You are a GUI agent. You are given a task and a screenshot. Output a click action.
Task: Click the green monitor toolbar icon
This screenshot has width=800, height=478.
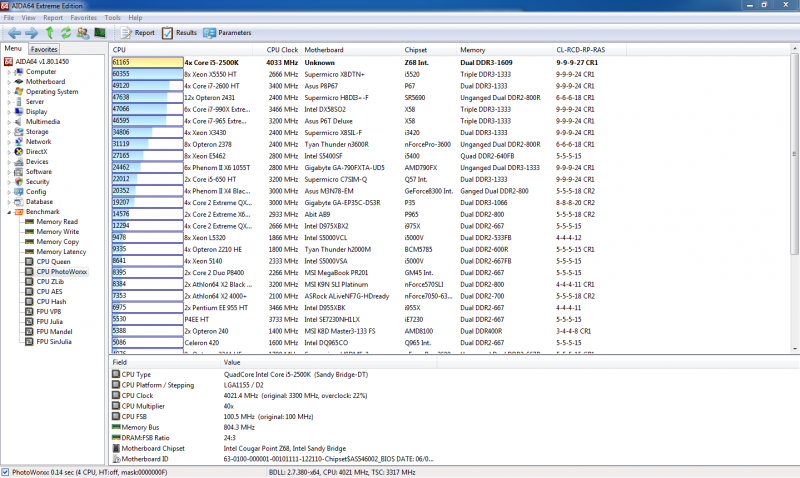(100, 33)
